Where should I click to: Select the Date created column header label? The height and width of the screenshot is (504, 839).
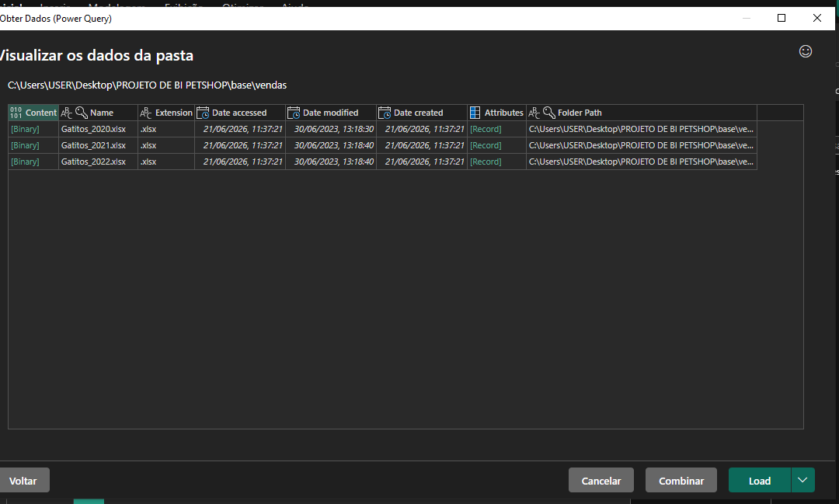click(419, 113)
